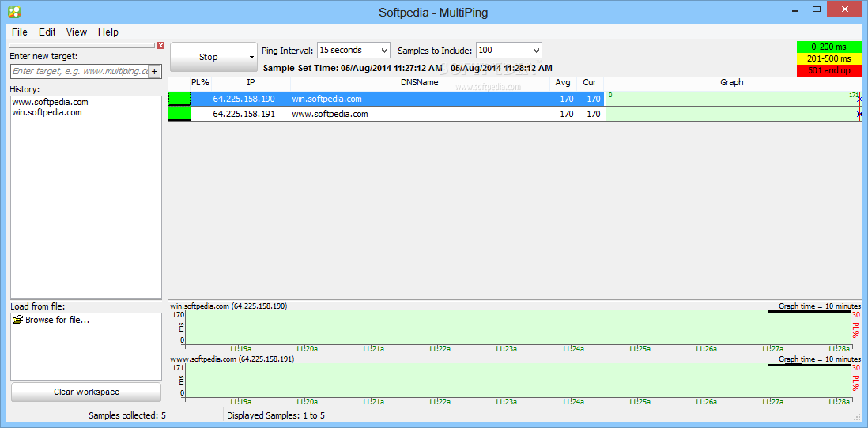Click the 0-200 ms green legend swatch
Image resolution: width=868 pixels, height=428 pixels.
pyautogui.click(x=829, y=47)
